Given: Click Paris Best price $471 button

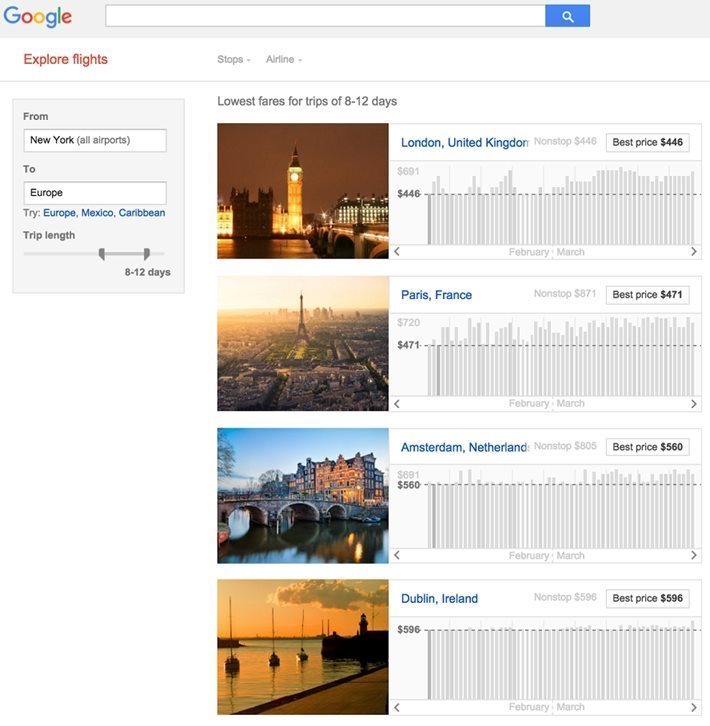Looking at the screenshot, I should (x=647, y=295).
